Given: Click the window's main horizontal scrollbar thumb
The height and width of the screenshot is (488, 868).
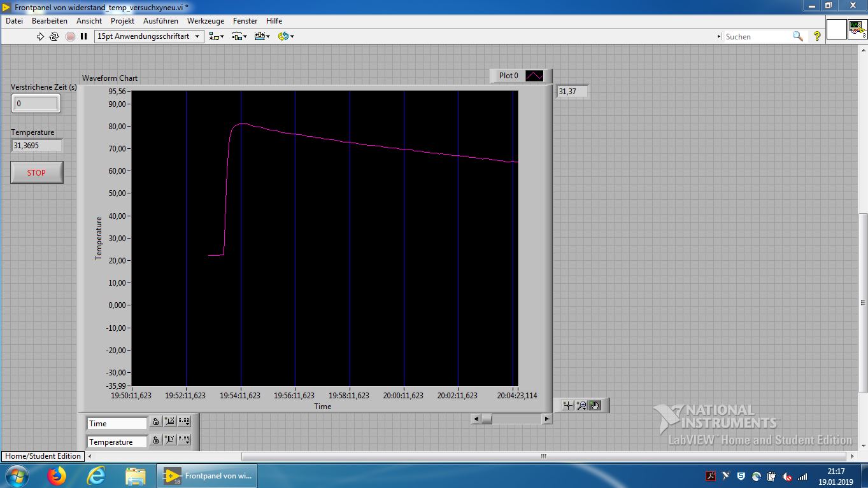Looking at the screenshot, I should (x=543, y=456).
